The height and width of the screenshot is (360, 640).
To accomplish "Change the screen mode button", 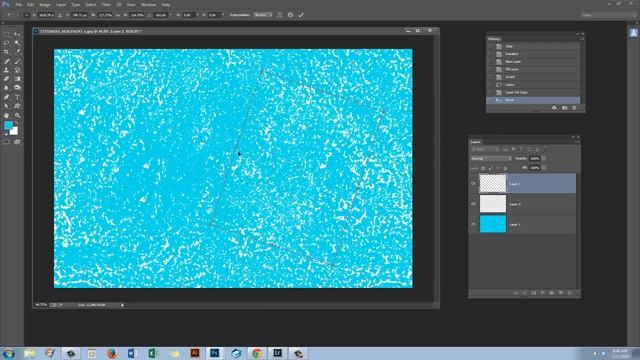I will coord(17,142).
